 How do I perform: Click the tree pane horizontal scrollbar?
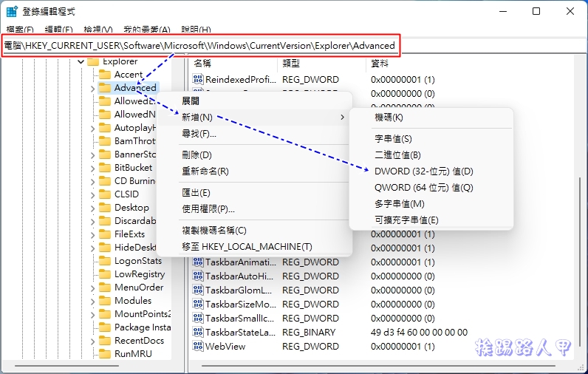(67, 365)
